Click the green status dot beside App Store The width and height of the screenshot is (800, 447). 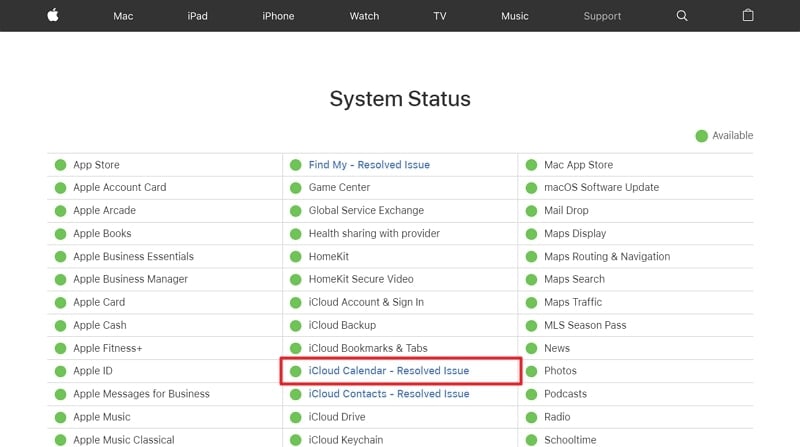[x=60, y=165]
